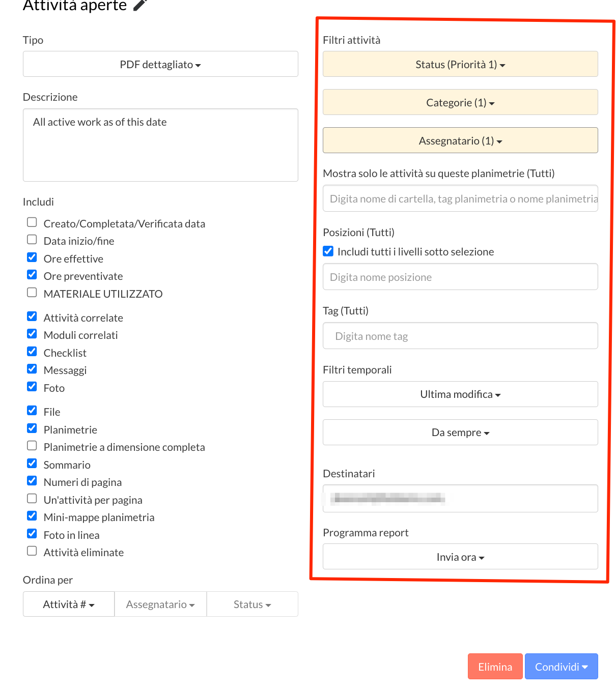Check the Attività eliminate checkbox
Image resolution: width=616 pixels, height=691 pixels.
tap(32, 551)
